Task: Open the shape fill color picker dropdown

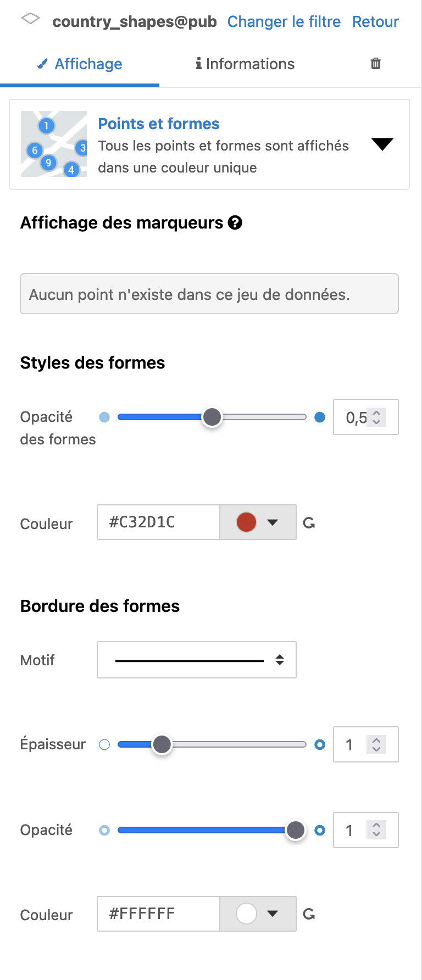Action: click(x=258, y=522)
